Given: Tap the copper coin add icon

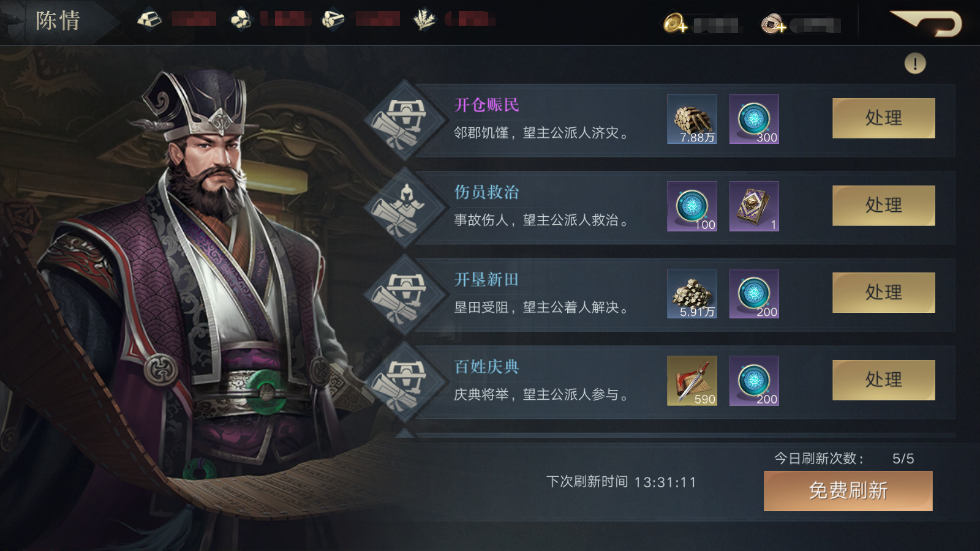Looking at the screenshot, I should pos(774,24).
